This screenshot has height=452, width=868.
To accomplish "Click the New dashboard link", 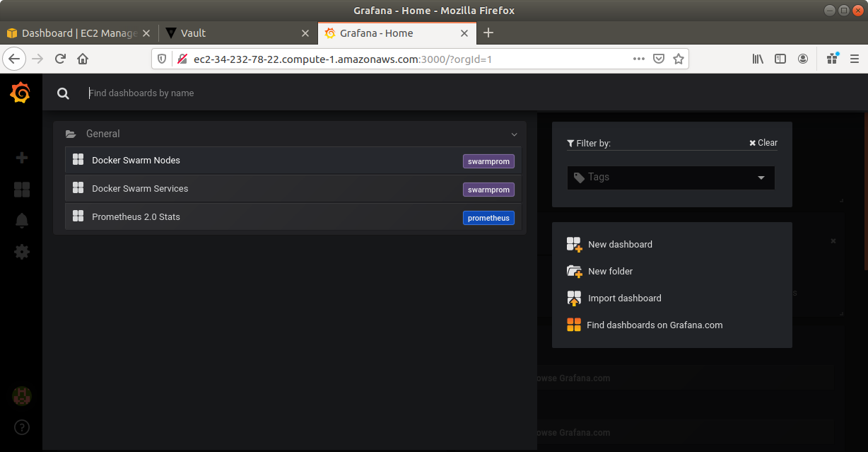I will click(x=620, y=245).
